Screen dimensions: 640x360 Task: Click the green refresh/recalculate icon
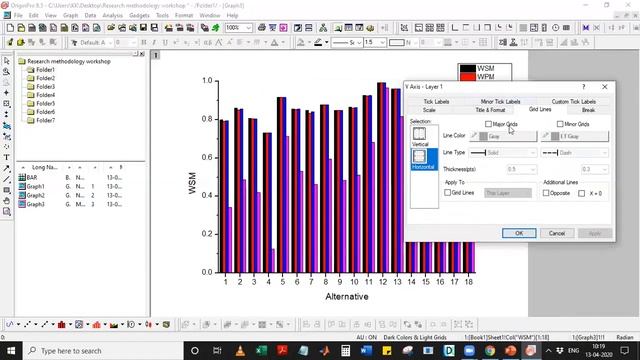[x=216, y=28]
